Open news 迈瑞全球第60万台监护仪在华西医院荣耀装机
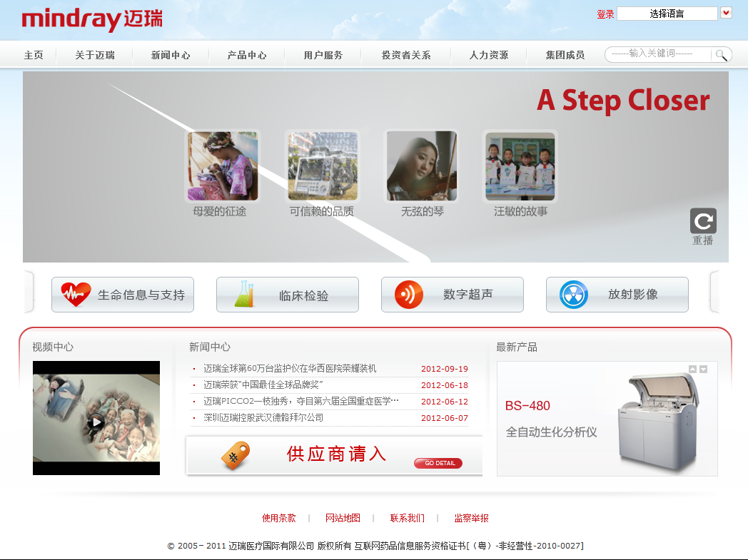 point(290,368)
